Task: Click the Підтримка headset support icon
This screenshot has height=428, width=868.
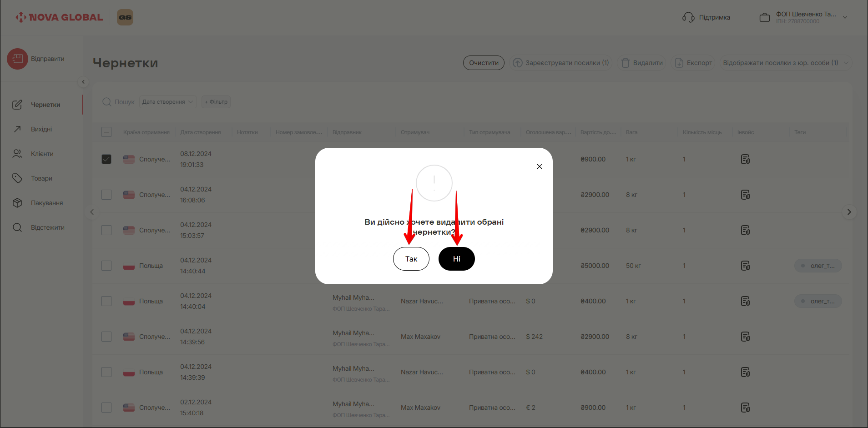Action: [688, 17]
